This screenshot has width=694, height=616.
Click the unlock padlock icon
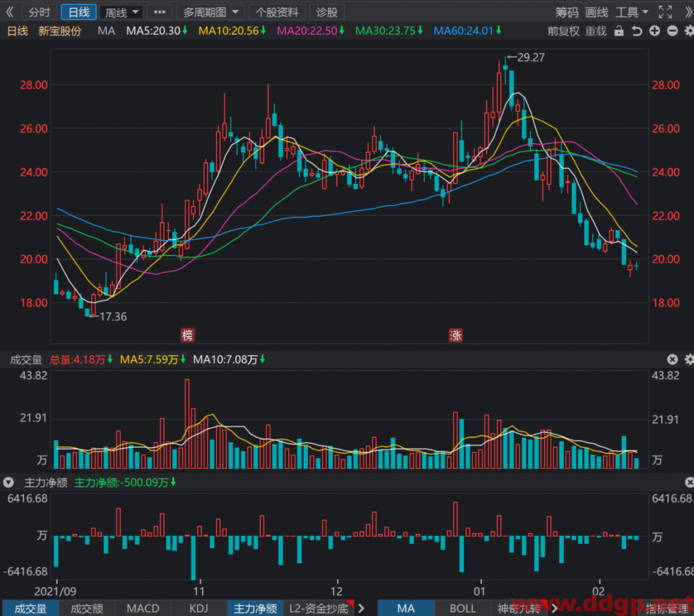[x=619, y=31]
